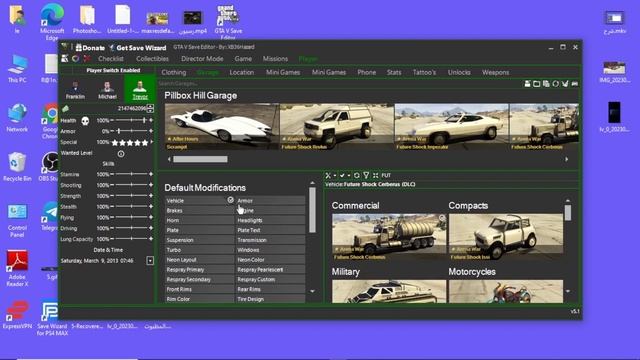Image resolution: width=640 pixels, height=360 pixels.
Task: Click the refresh circle icon in garage toolbar
Action: (556, 84)
